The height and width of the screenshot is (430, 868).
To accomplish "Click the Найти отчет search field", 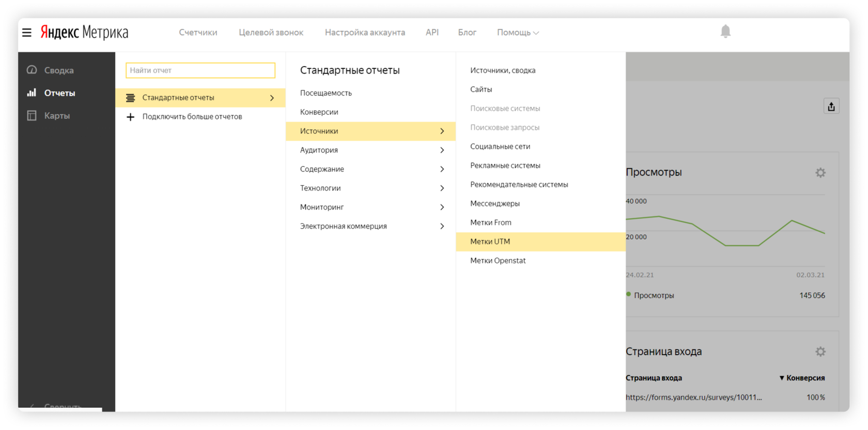I will tap(200, 70).
